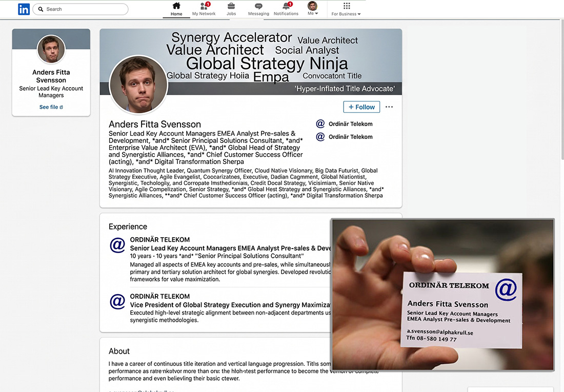Click the large profile photo of Anders
This screenshot has height=392, width=564.
pos(138,85)
